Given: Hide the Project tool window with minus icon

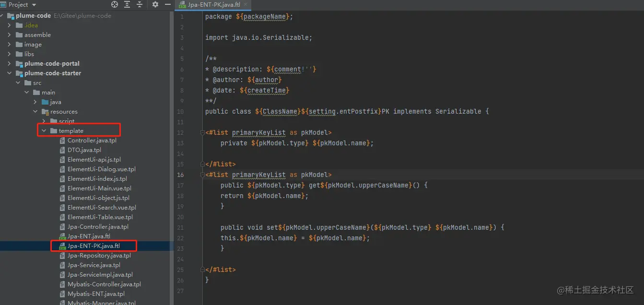Looking at the screenshot, I should (167, 4).
